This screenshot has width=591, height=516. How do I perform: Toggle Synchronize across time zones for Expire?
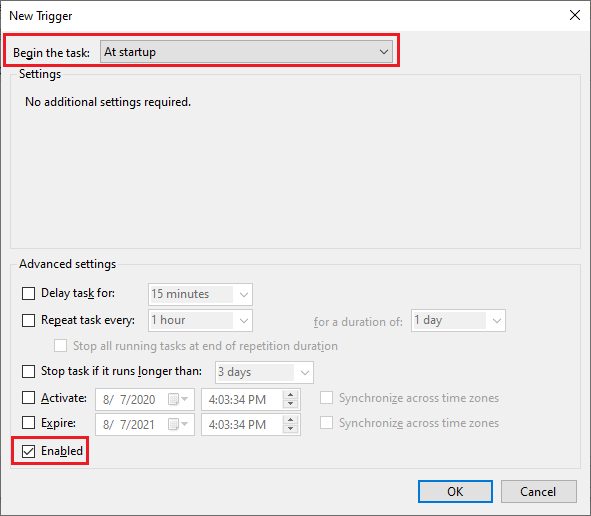point(326,423)
